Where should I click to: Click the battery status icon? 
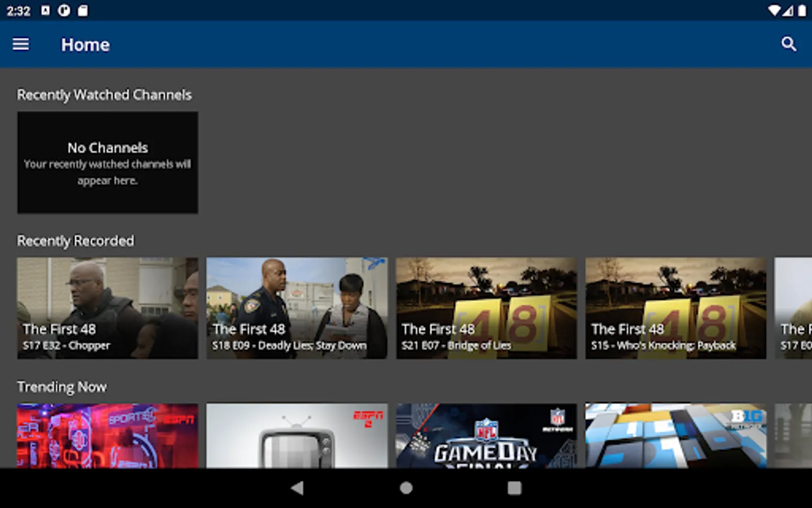802,11
